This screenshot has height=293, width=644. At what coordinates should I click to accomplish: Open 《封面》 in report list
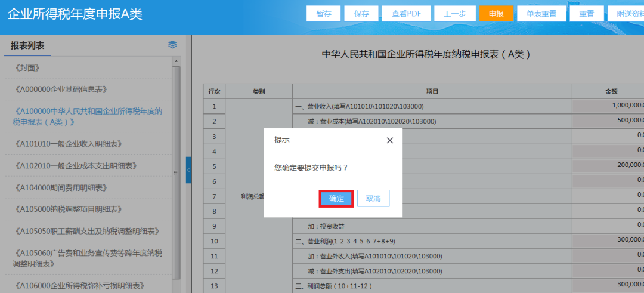(x=29, y=68)
